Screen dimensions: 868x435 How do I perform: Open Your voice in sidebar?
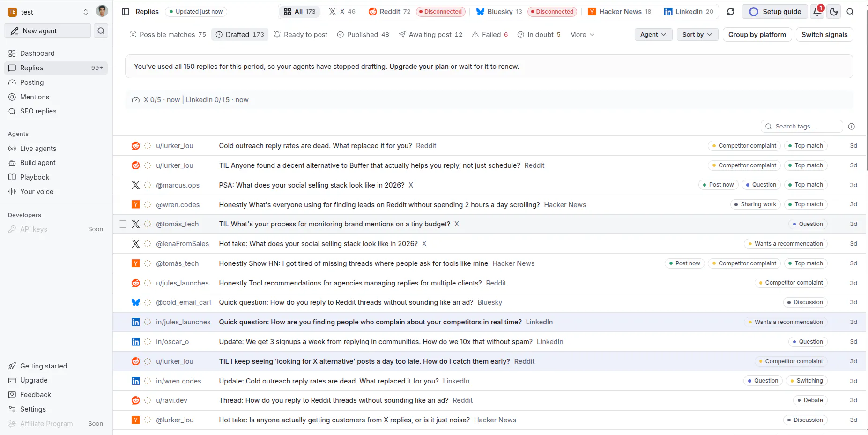tap(56, 192)
